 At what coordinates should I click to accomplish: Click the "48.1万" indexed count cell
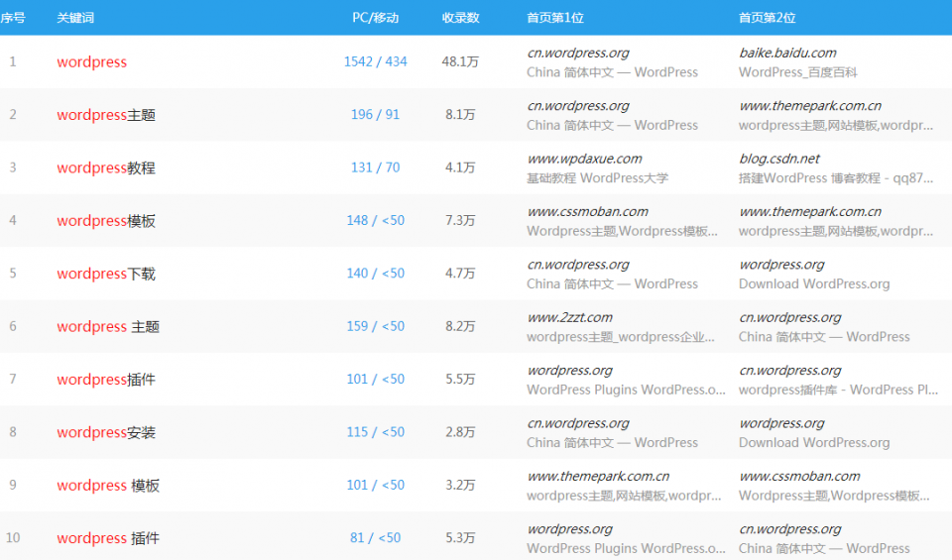pos(460,61)
